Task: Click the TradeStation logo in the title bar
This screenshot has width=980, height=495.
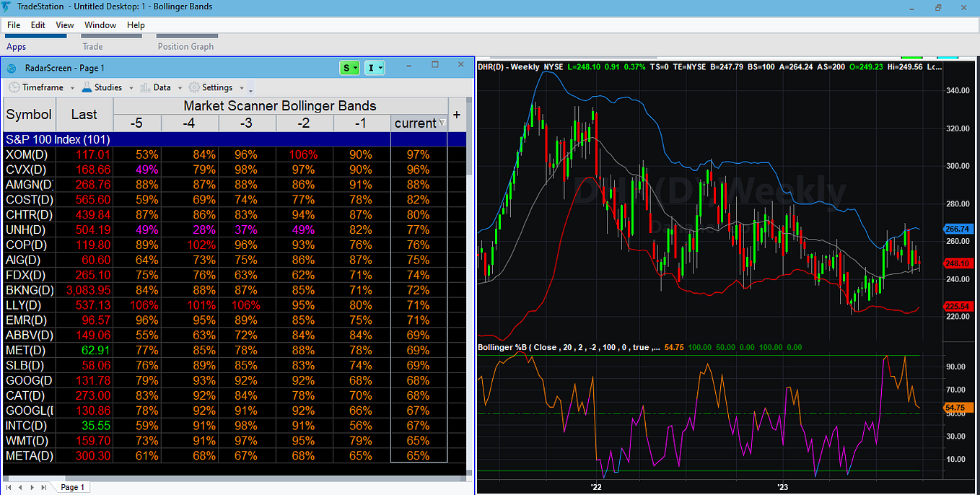Action: (6, 6)
